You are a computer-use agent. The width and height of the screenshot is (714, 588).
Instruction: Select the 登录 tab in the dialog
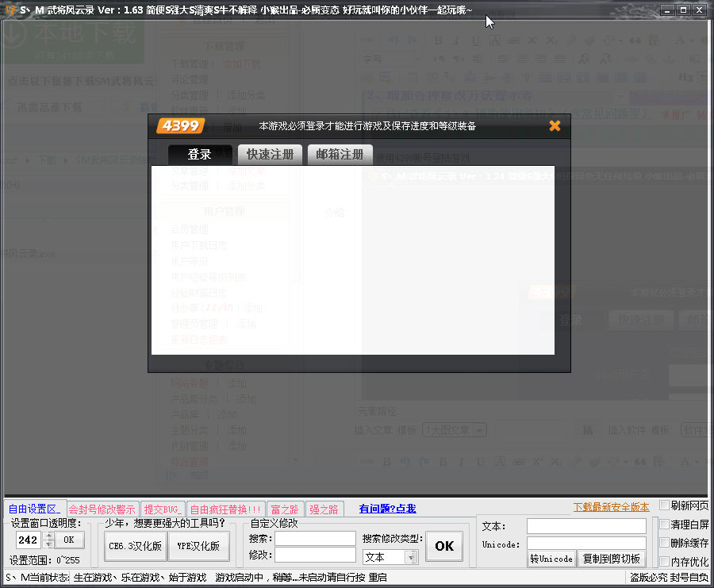click(x=200, y=155)
